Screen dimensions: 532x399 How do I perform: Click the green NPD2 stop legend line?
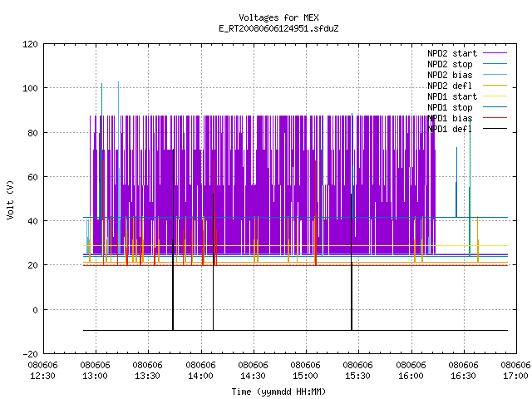(495, 64)
